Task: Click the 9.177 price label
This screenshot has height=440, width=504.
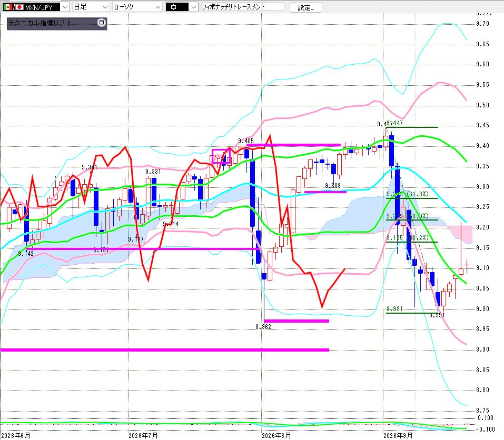Action: click(x=136, y=239)
